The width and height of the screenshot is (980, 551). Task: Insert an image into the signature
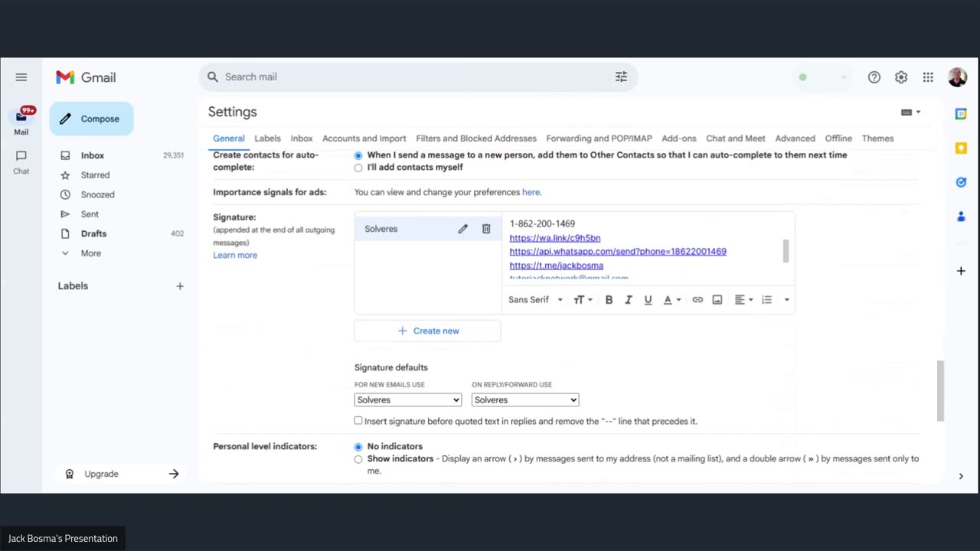click(x=717, y=300)
